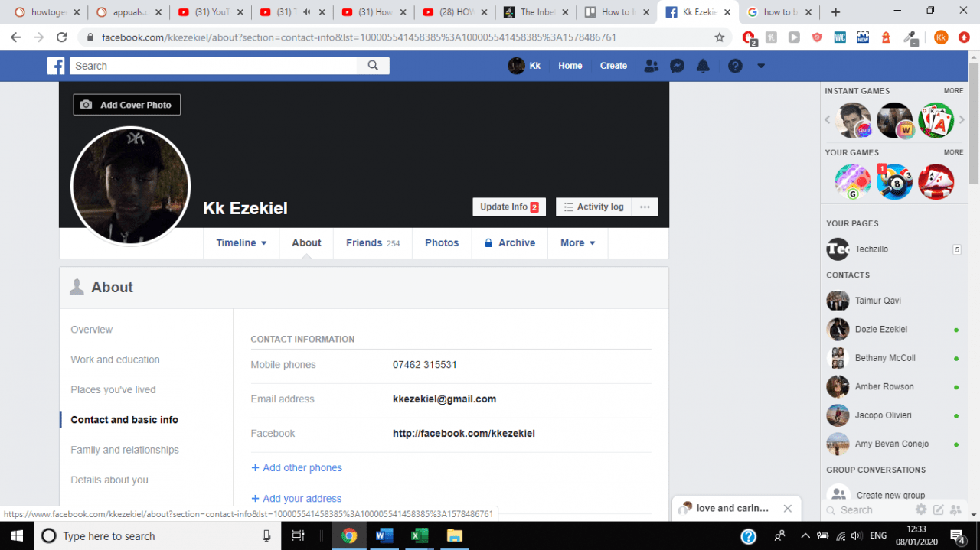Click the kkezekiel@gmail.com email address

click(x=445, y=399)
